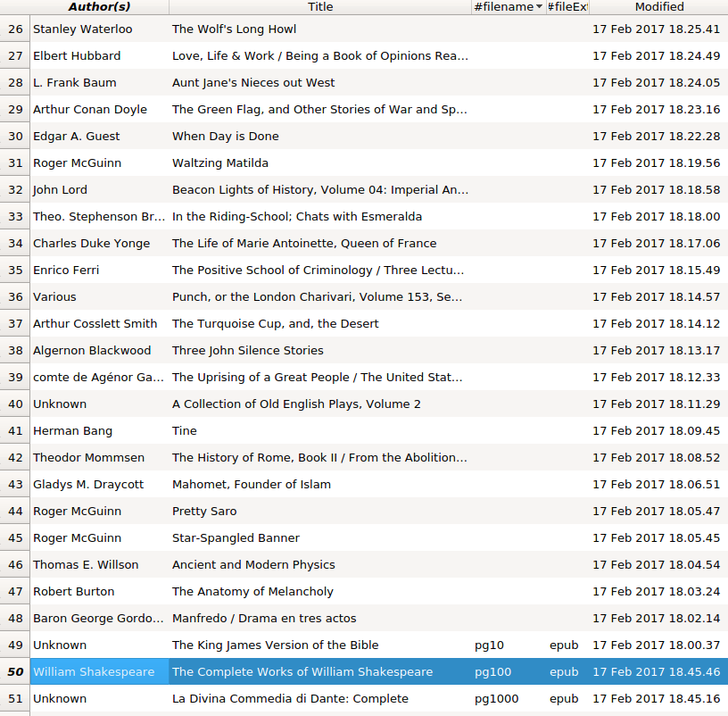The width and height of the screenshot is (728, 716).
Task: Select title Punch, or the London Charivari
Action: [x=317, y=297]
